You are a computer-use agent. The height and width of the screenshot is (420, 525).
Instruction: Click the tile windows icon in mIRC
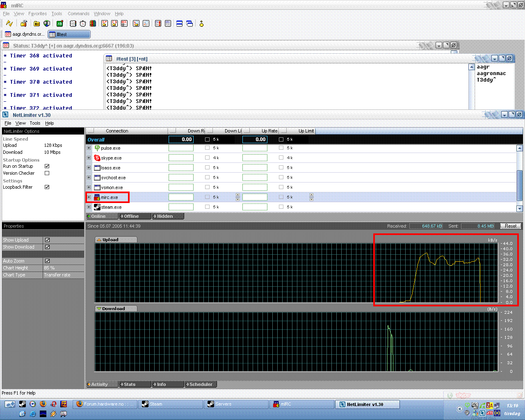[x=180, y=23]
